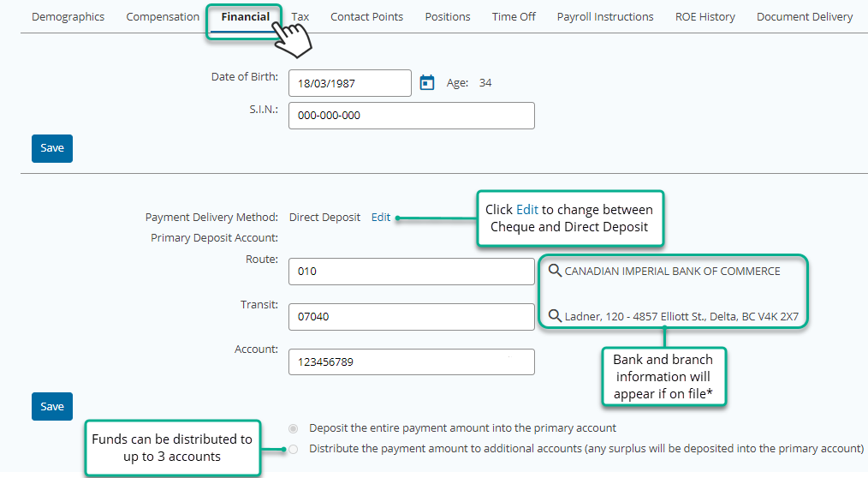Select deposit entire payment into primary account
Viewport: 868px width, 478px height.
point(294,428)
